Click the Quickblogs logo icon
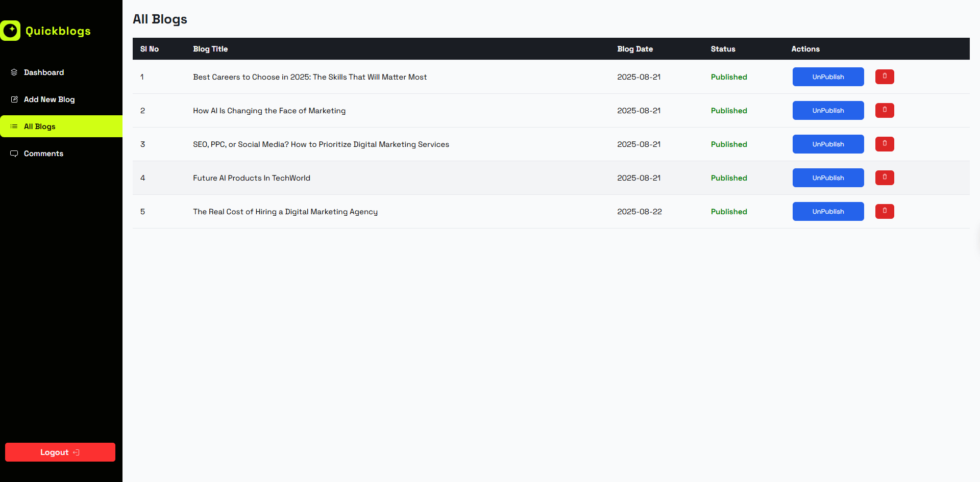Screen dimensions: 980x482 [10, 31]
